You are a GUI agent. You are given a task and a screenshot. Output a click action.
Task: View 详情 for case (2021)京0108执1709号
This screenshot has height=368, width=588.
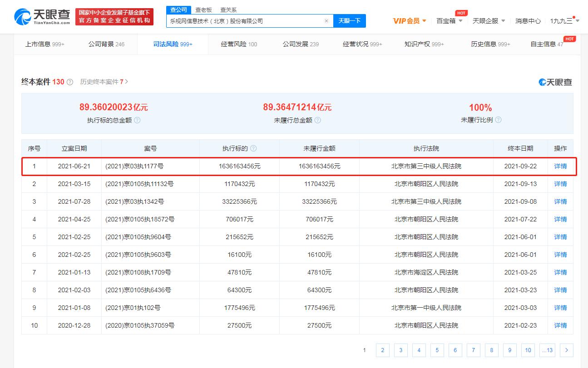pos(560,272)
